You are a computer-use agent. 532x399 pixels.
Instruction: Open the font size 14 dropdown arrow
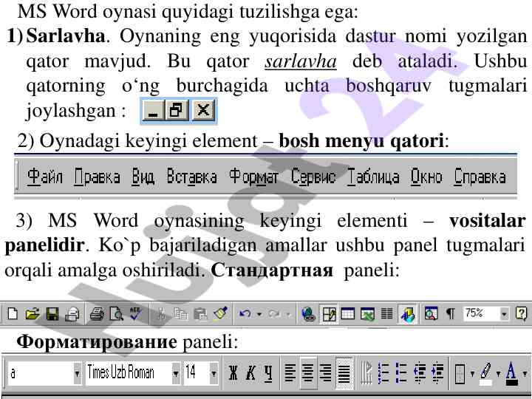pos(214,374)
